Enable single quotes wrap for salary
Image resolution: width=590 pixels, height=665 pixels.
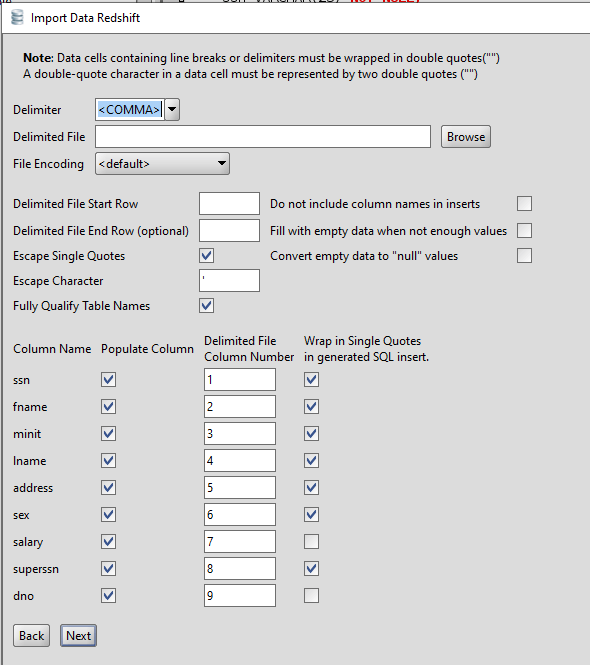coord(311,542)
